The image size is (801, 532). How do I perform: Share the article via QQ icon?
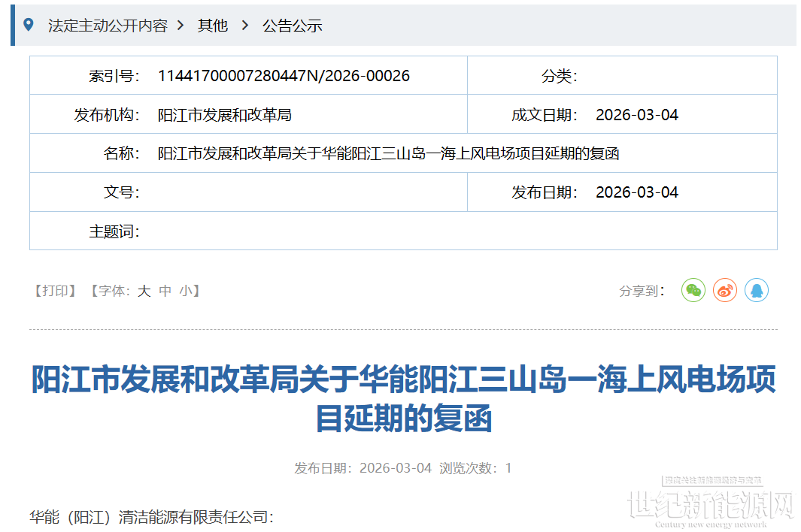coord(757,290)
